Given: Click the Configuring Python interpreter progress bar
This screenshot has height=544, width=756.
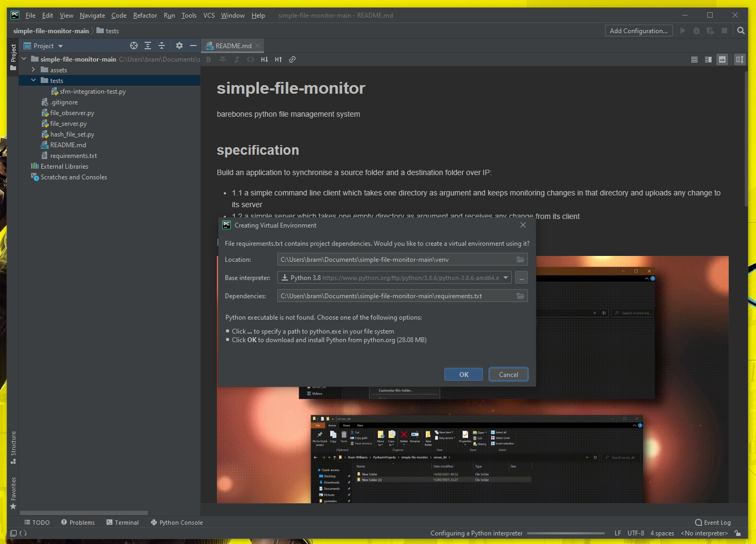Looking at the screenshot, I should pyautogui.click(x=566, y=533).
